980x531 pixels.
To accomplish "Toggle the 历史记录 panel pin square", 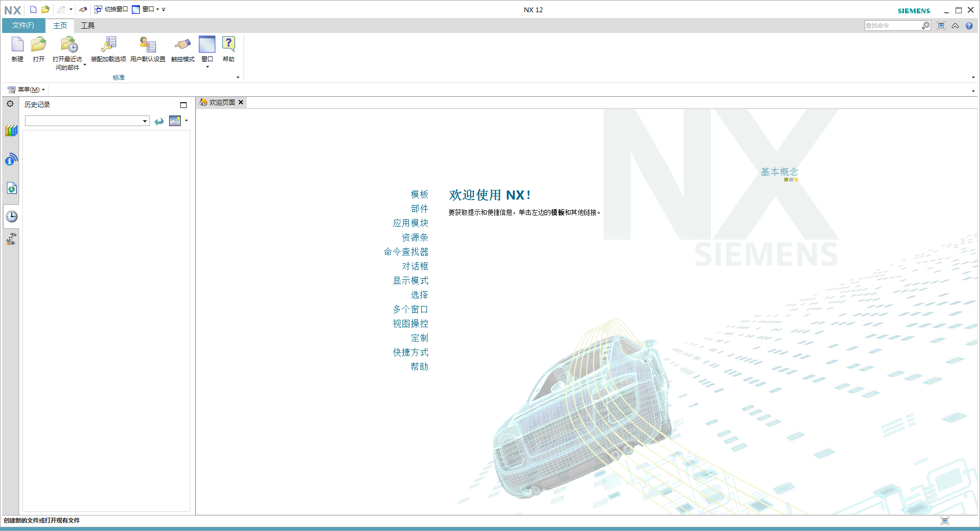I will pos(183,104).
